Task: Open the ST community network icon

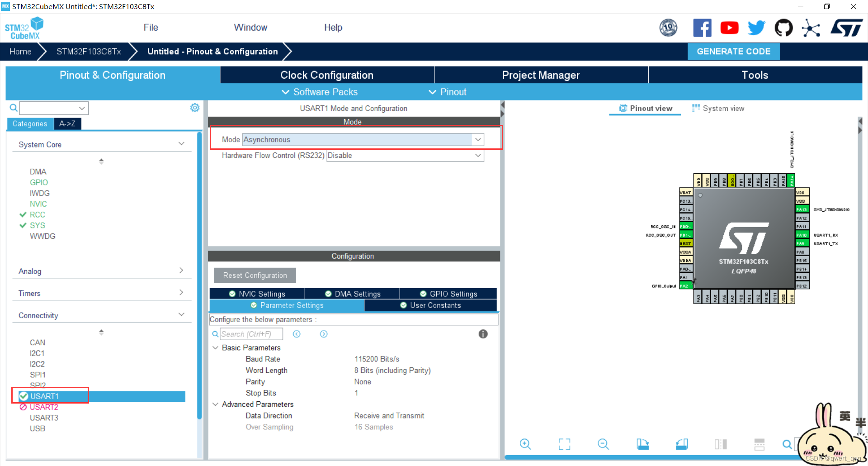Action: [x=811, y=28]
